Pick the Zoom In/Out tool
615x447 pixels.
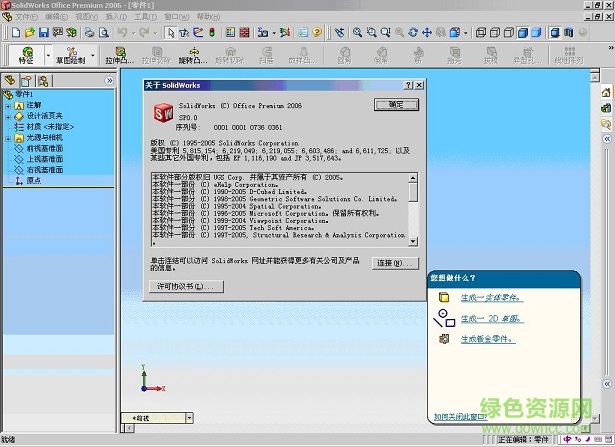pos(386,33)
